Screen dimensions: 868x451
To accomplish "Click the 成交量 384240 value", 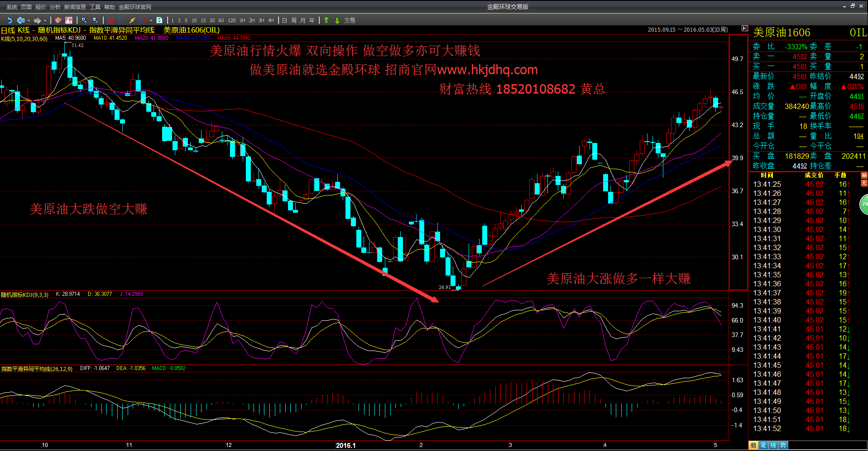I will click(x=796, y=106).
